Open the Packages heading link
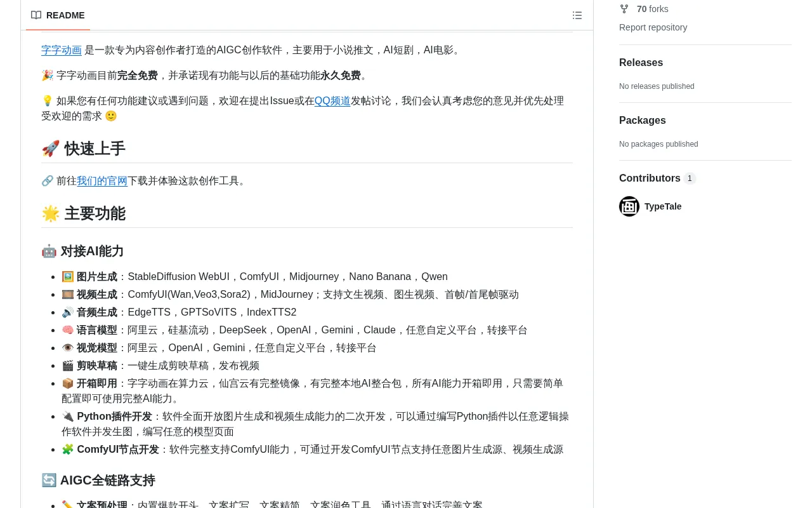Viewport: 812px width, 508px height. [x=643, y=120]
